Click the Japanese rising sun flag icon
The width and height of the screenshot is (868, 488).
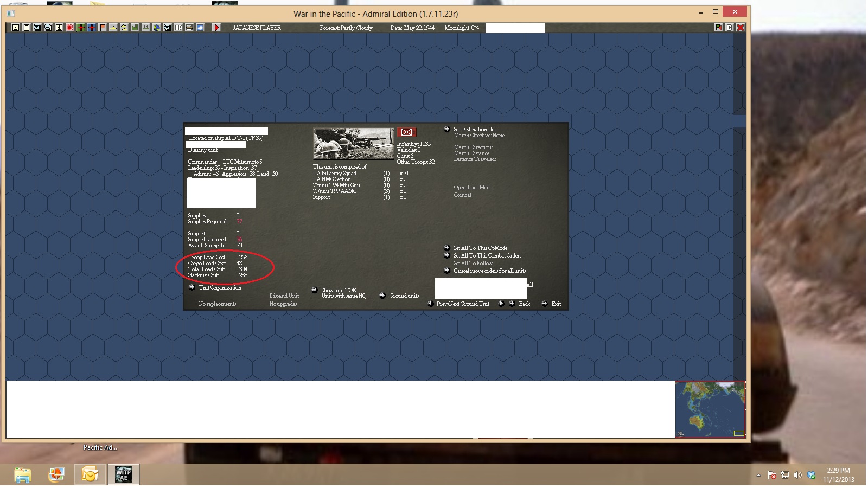70,28
